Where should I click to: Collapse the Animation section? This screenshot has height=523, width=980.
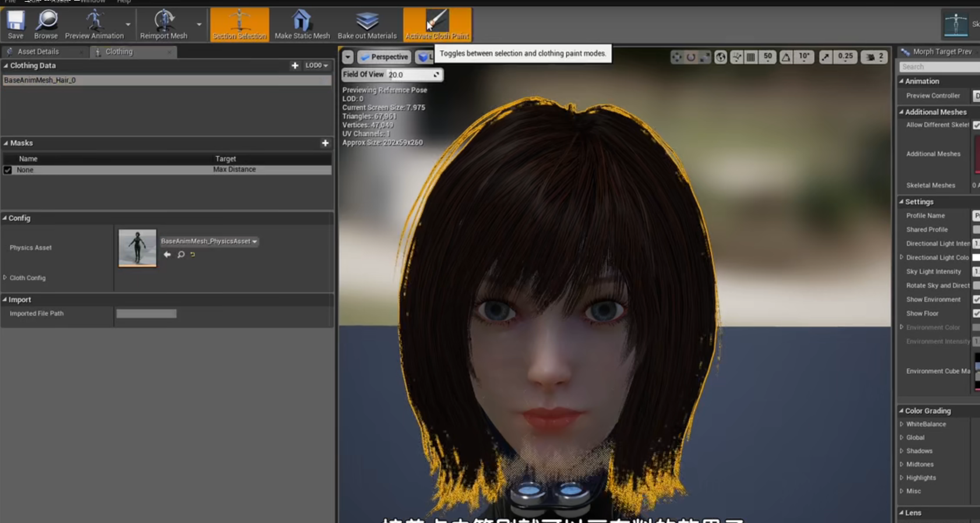(901, 82)
